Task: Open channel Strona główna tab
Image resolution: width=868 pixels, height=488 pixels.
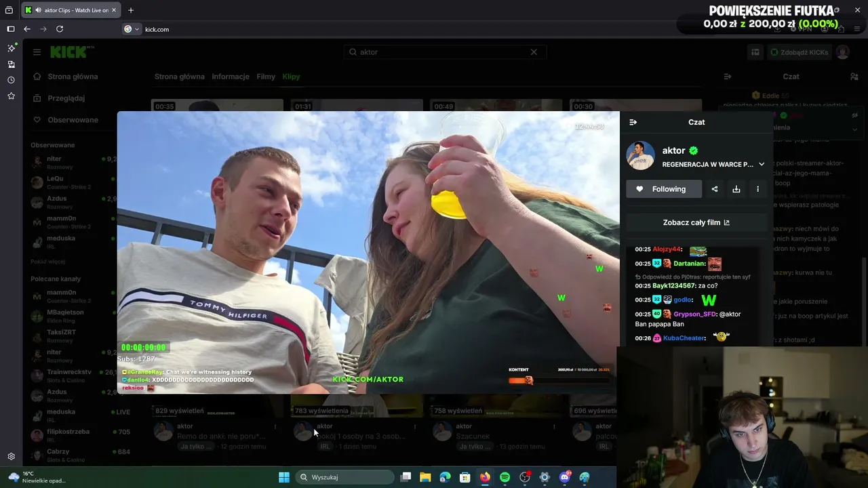Action: tap(180, 77)
